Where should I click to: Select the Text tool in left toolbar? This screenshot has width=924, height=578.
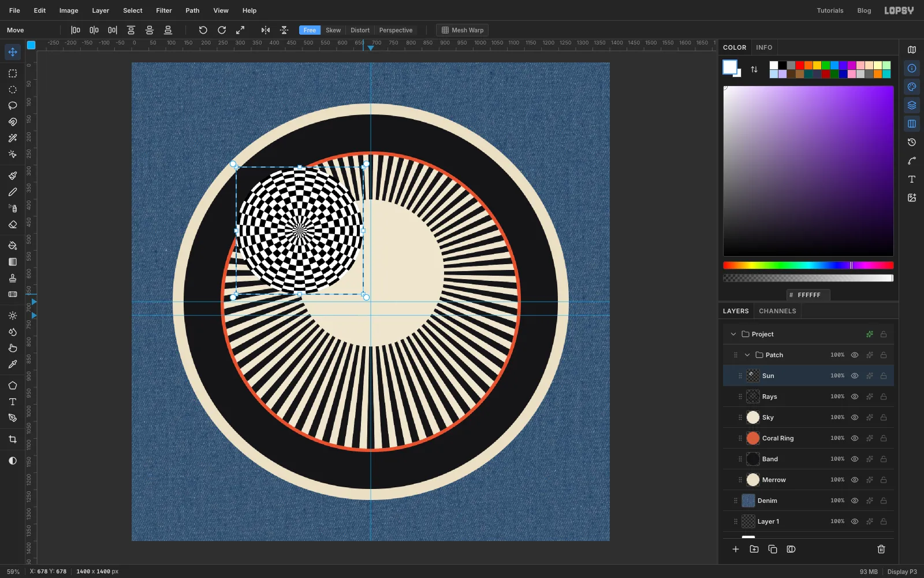click(x=13, y=402)
